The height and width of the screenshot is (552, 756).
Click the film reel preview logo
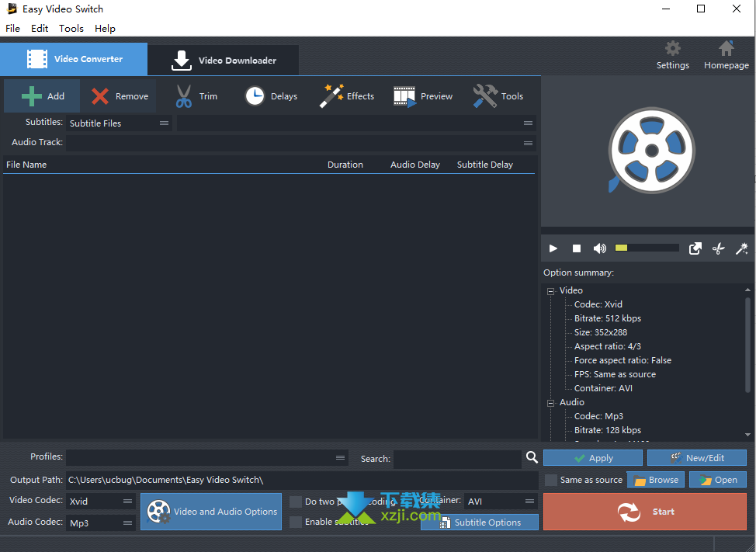coord(651,151)
